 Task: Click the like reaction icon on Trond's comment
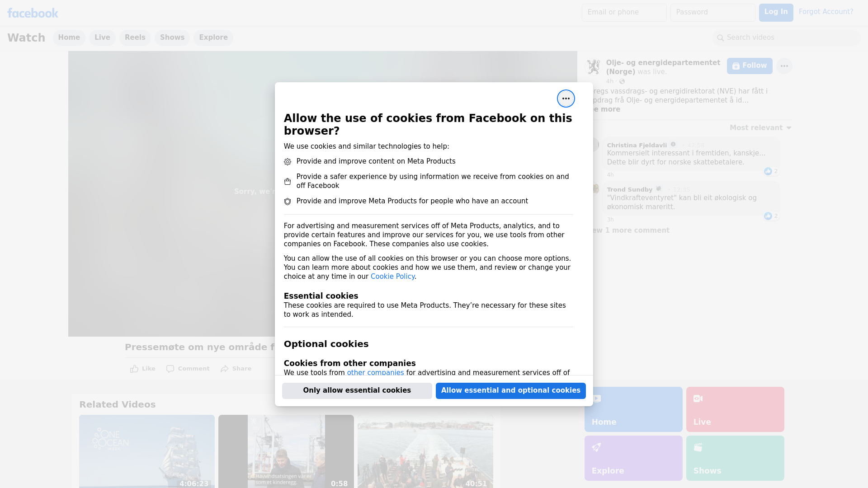768,216
